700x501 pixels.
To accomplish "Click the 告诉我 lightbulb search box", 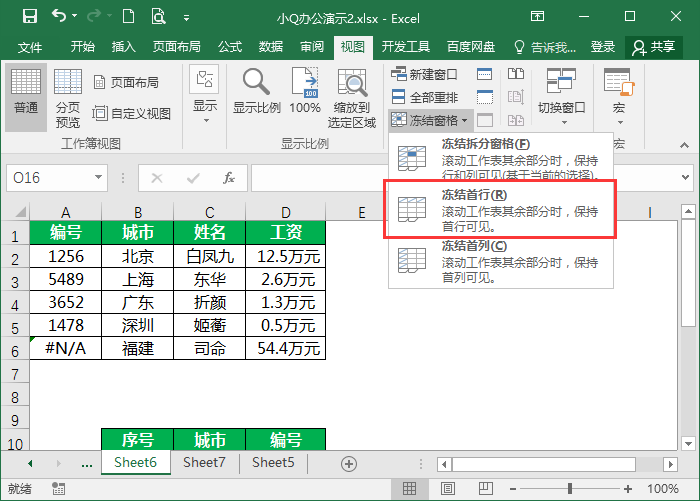I will [545, 47].
